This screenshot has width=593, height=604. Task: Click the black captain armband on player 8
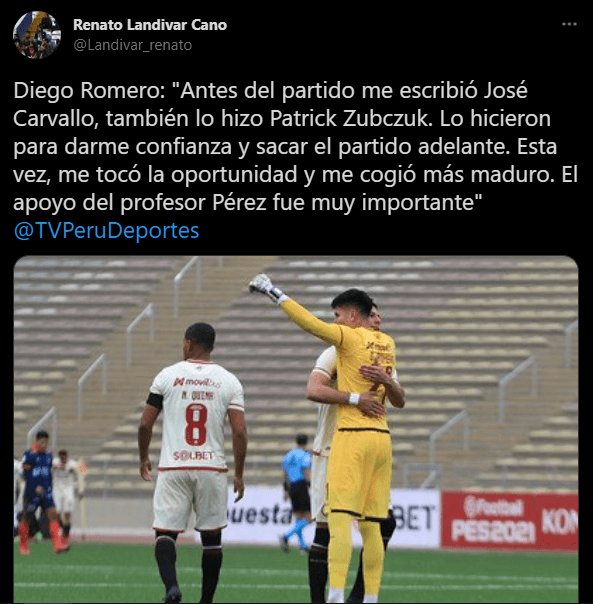point(155,401)
